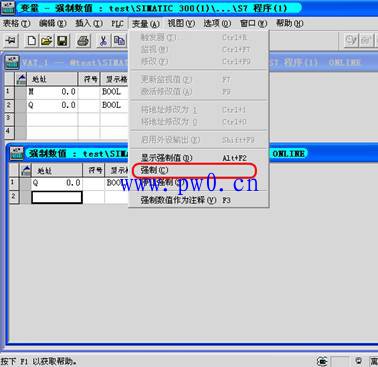Click the VAT_1 window icon
This screenshot has width=378, height=367.
(12, 62)
